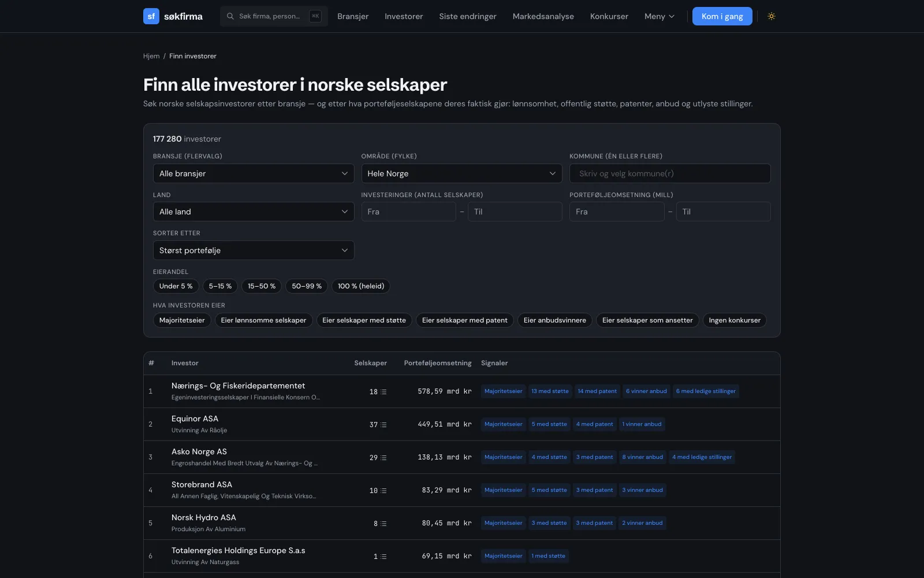This screenshot has width=924, height=578.
Task: Click the Kom i gang button
Action: (722, 16)
